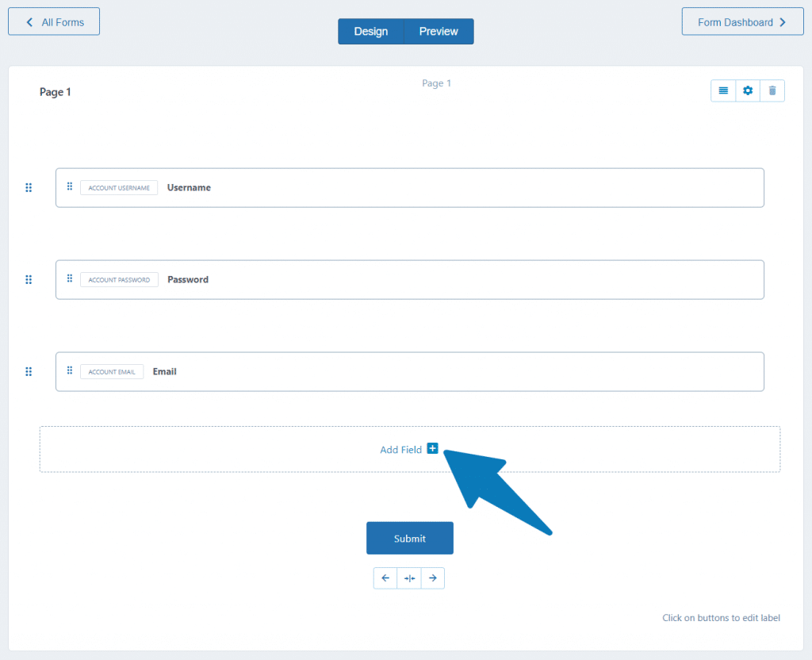Click the ACCOUNT USERNAME badge
This screenshot has height=660, width=812.
coord(119,187)
